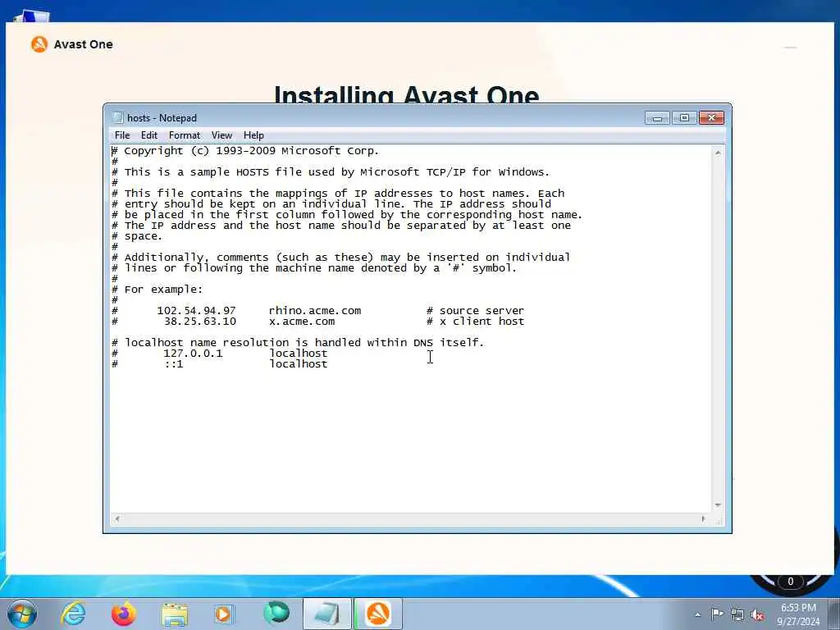This screenshot has height=630, width=840.
Task: Click '# source server' comment text
Action: (x=475, y=311)
